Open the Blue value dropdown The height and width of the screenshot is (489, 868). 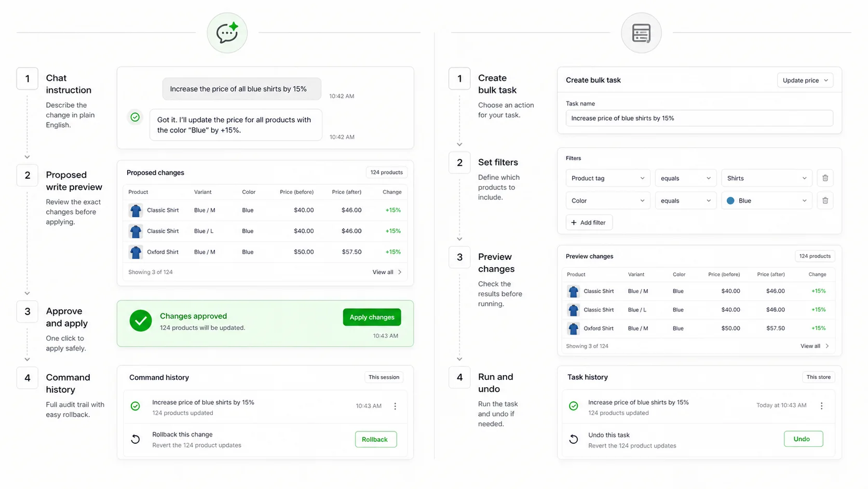coord(766,201)
